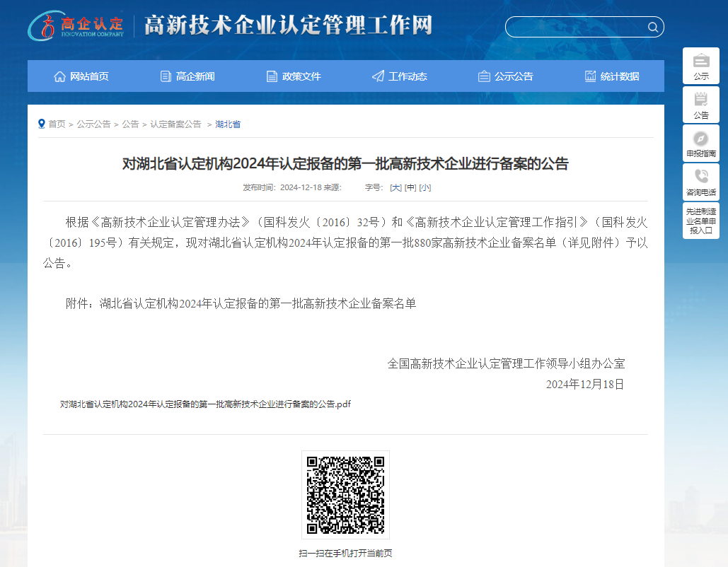Set font size to large [大]
728x567 pixels.
[395, 187]
